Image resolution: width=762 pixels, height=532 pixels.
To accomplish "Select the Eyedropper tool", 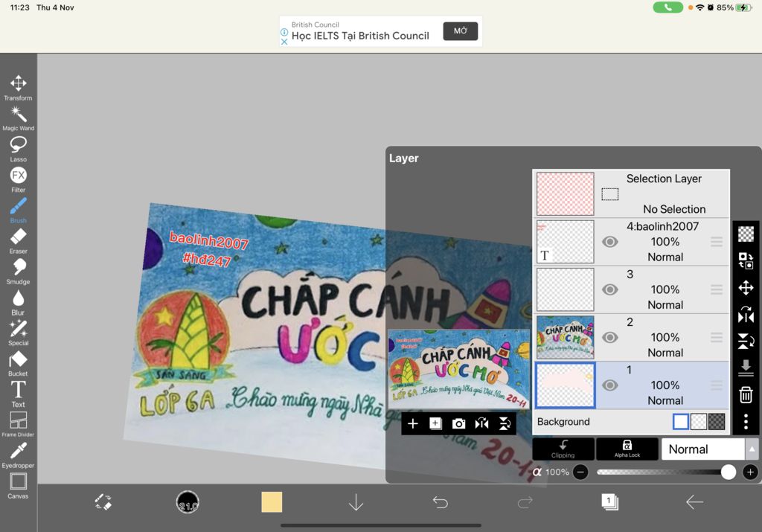I will click(18, 455).
